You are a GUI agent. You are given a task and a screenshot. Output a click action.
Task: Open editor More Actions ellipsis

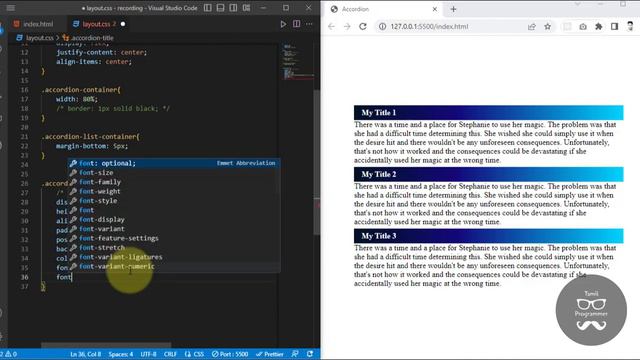pos(309,24)
